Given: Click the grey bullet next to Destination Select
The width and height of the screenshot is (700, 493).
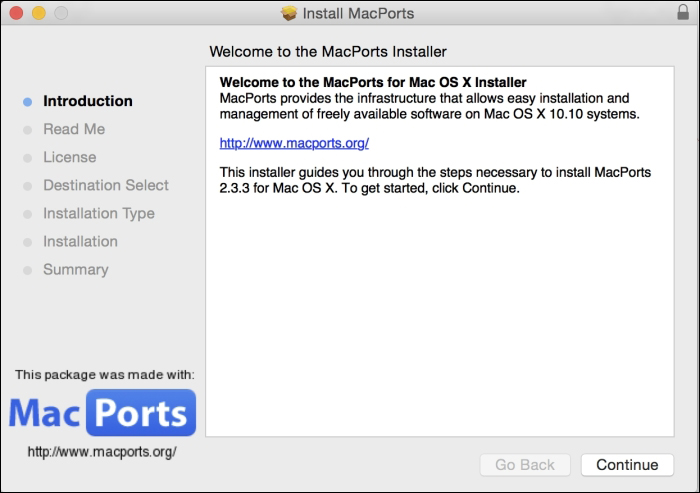Looking at the screenshot, I should (28, 186).
